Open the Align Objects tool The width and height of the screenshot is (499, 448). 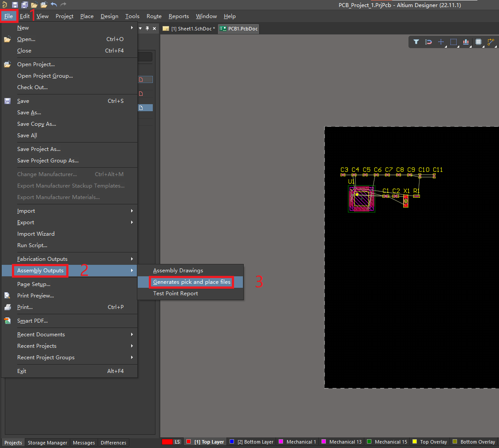[466, 41]
